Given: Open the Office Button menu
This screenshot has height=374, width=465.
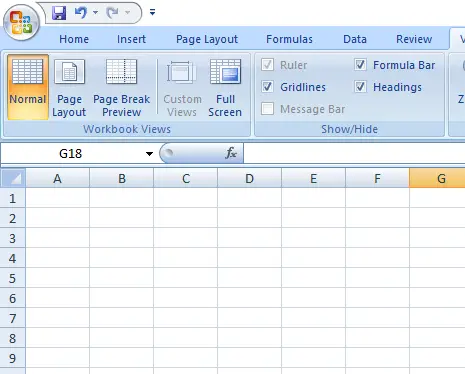Looking at the screenshot, I should (x=22, y=23).
